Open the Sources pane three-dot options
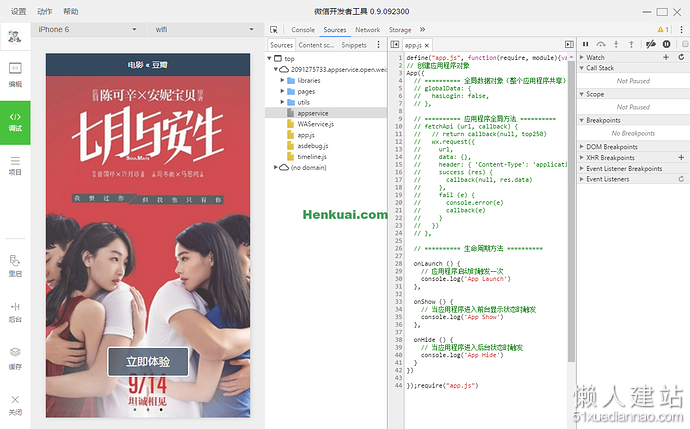The height and width of the screenshot is (429, 690). 378,44
